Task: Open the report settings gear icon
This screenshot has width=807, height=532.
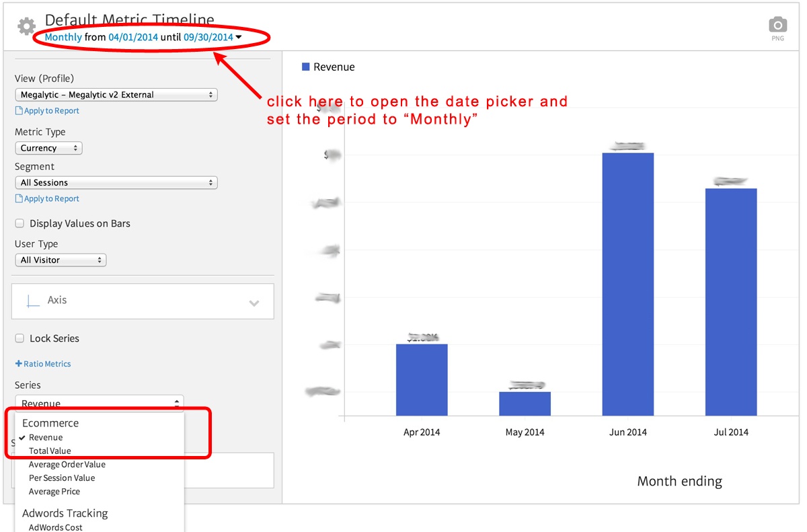Action: pyautogui.click(x=25, y=26)
